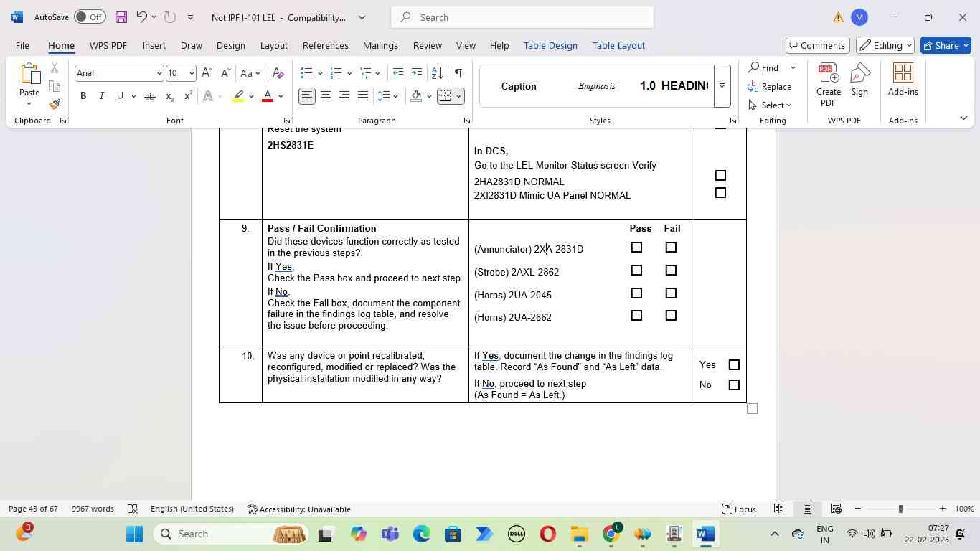Check Fail box for Annunciator 2XA-2831D
The image size is (980, 551).
point(671,248)
